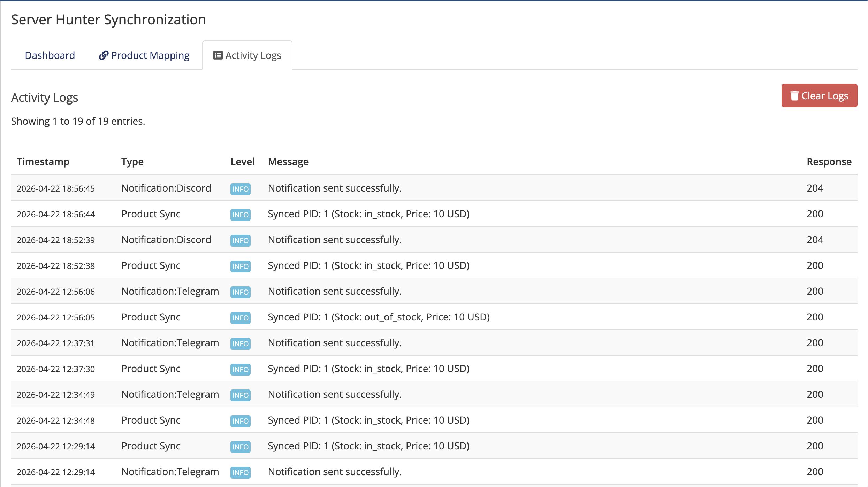Click Product Sync type in the 18:56:44 row

coord(151,214)
